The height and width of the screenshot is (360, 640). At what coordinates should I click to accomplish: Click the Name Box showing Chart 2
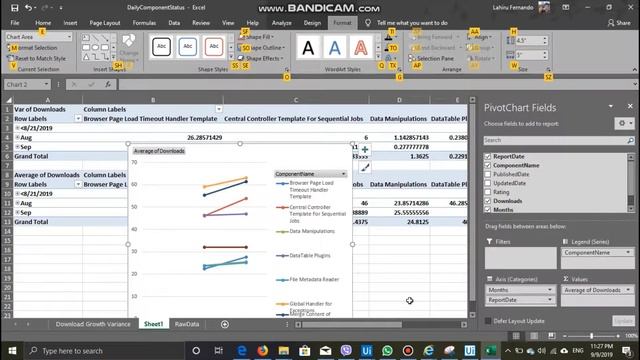(27, 84)
